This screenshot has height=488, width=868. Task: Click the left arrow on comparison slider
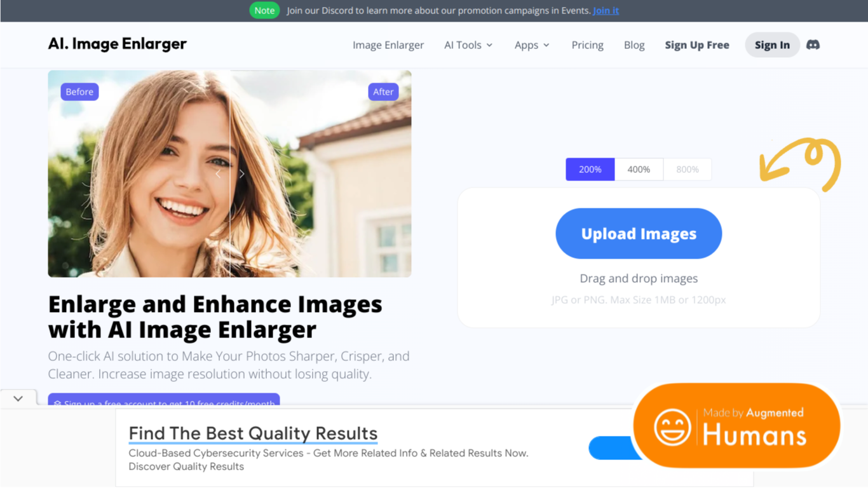click(218, 173)
